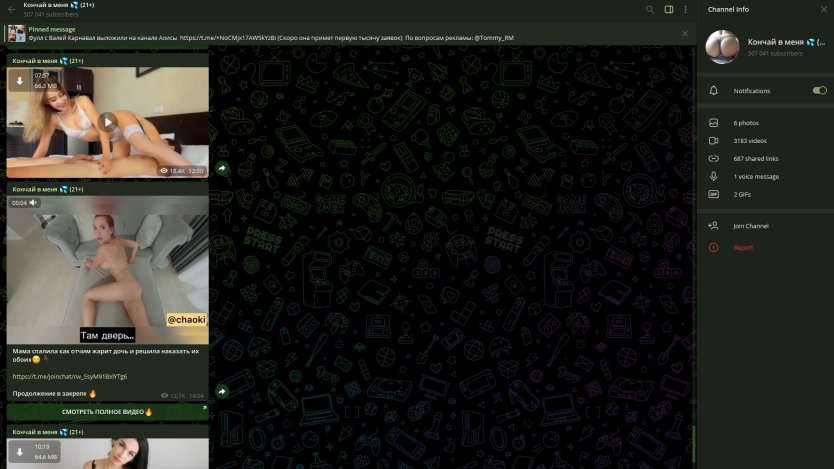This screenshot has height=469, width=834.
Task: View the 2 GIFs section
Action: click(x=742, y=194)
